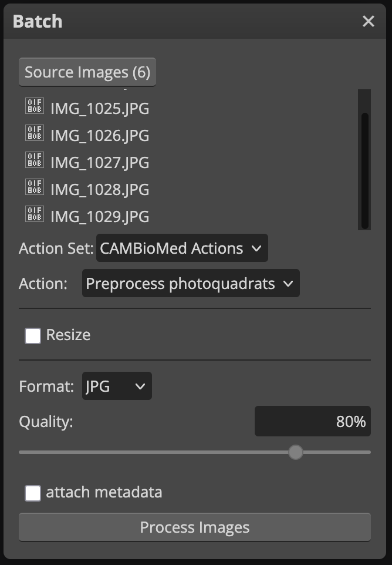Open the Action Set dropdown showing CAMBioMed Actions
Viewport: 392px width, 565px height.
click(x=182, y=248)
